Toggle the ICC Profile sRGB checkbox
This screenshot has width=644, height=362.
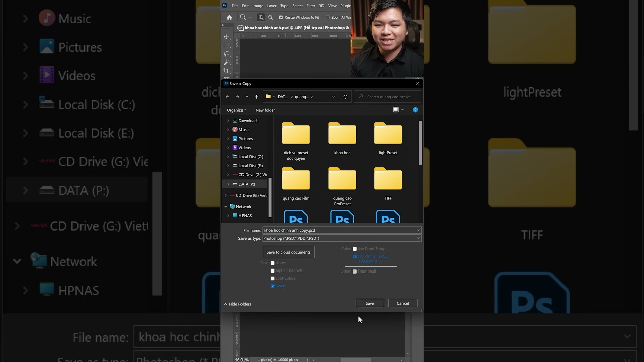tap(355, 256)
